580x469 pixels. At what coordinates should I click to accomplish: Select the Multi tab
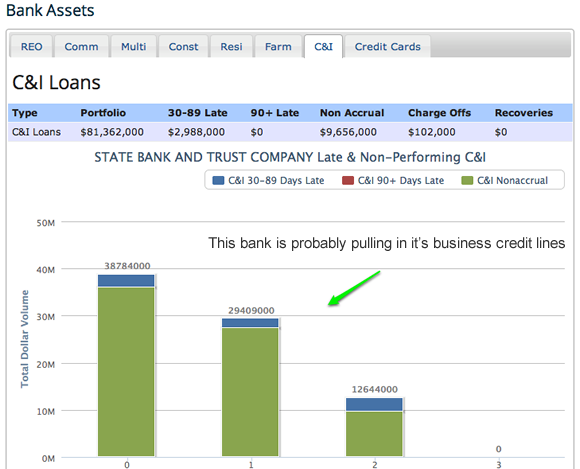tap(134, 47)
